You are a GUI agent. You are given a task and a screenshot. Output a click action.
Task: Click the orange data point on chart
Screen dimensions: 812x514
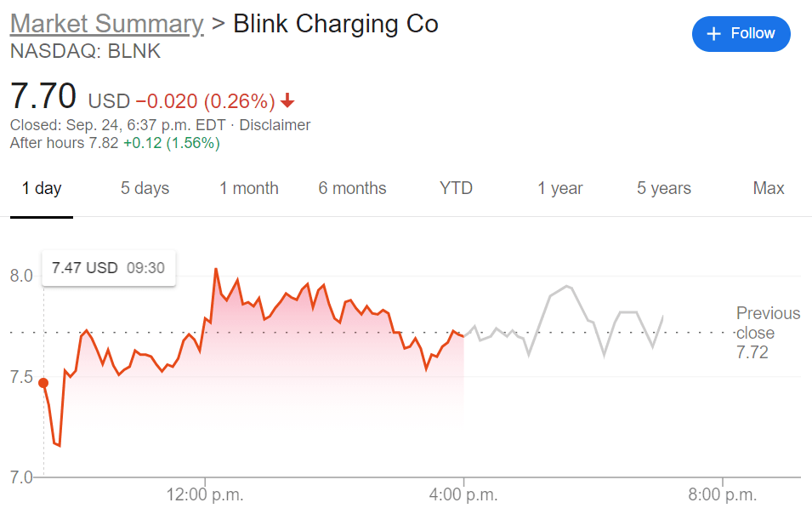point(43,383)
